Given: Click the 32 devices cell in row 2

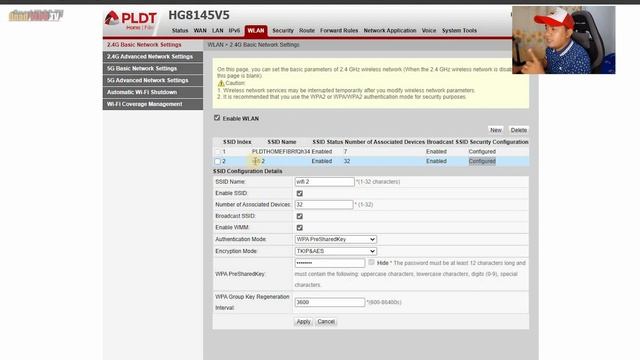Looking at the screenshot, I should pos(347,161).
